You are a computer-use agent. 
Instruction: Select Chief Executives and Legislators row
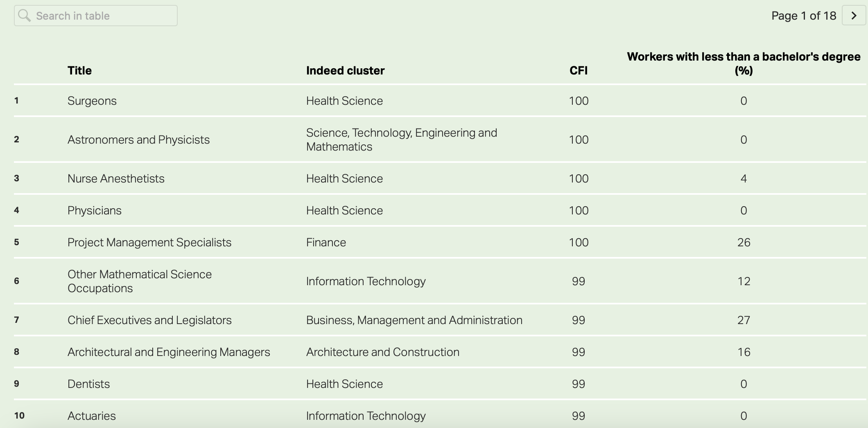pyautogui.click(x=149, y=320)
